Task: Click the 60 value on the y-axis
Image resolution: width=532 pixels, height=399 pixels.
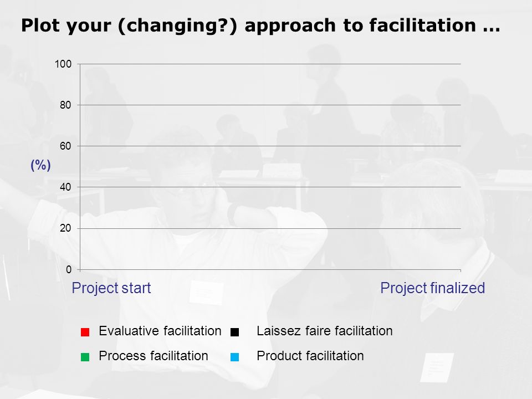Action: (65, 146)
